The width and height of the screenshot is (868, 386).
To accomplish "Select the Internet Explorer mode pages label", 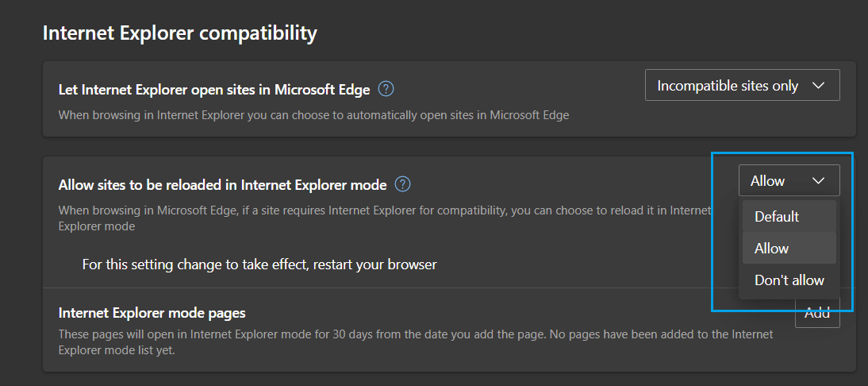I will tap(152, 313).
